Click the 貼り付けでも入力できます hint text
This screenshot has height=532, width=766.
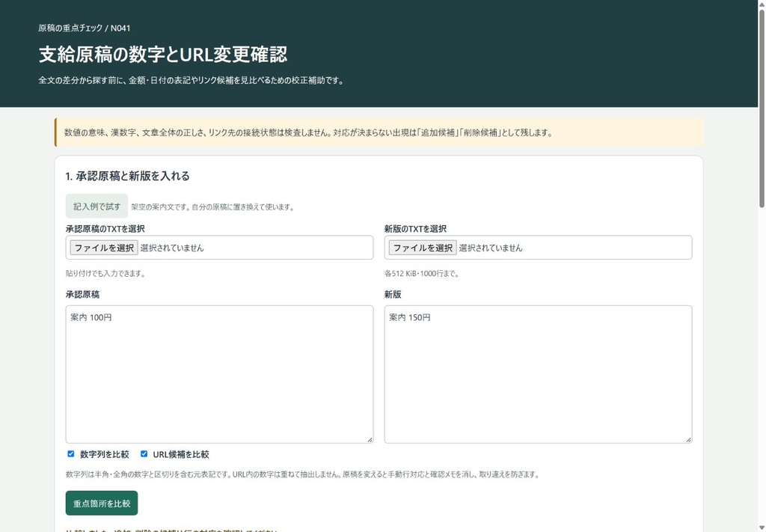coord(105,274)
